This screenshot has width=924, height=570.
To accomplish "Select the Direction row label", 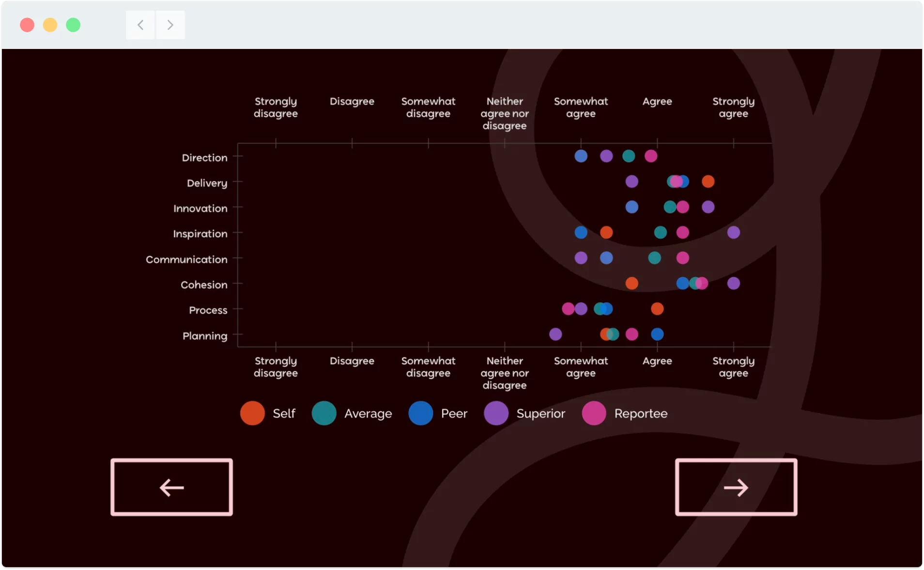I will [x=204, y=158].
